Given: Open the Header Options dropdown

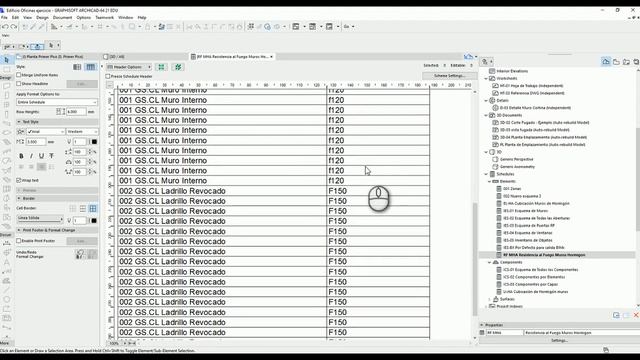Looking at the screenshot, I should [129, 67].
